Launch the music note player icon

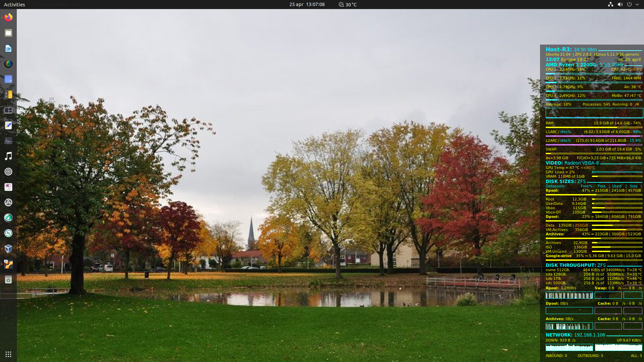pyautogui.click(x=8, y=156)
